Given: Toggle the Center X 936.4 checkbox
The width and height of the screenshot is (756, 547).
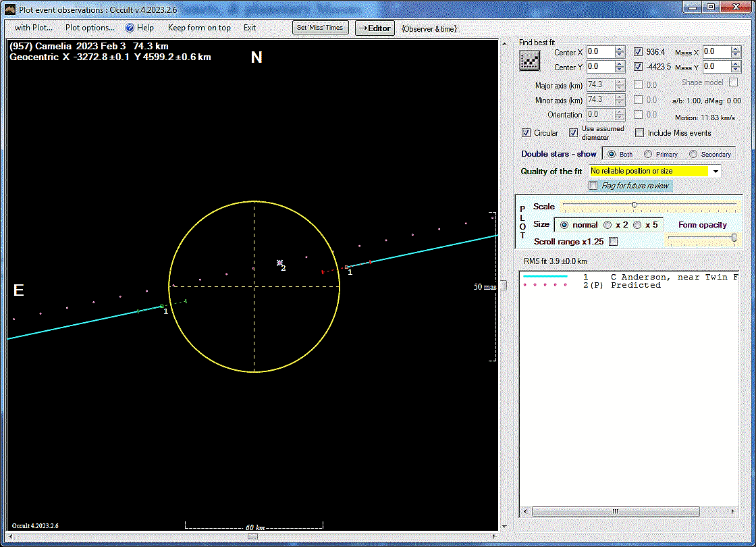Looking at the screenshot, I should (639, 51).
